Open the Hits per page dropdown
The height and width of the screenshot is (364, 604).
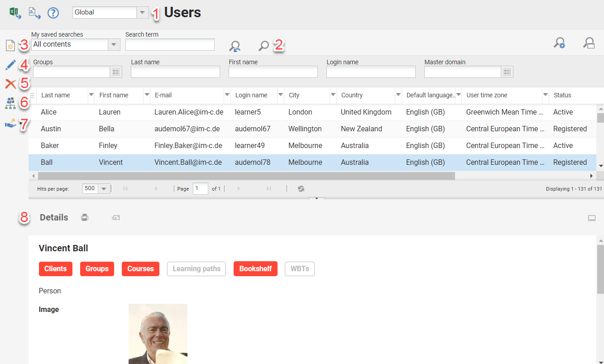104,189
